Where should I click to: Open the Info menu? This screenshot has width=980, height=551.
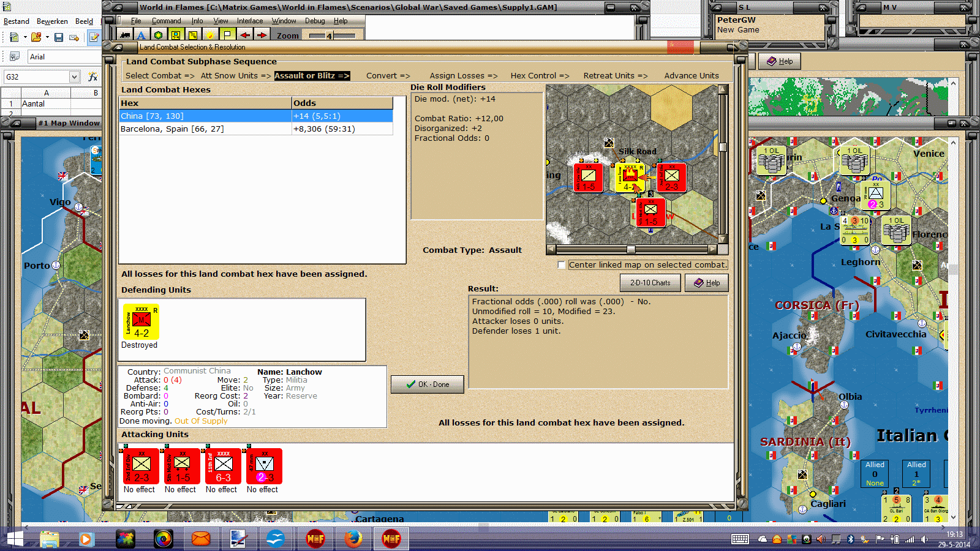[x=197, y=21]
